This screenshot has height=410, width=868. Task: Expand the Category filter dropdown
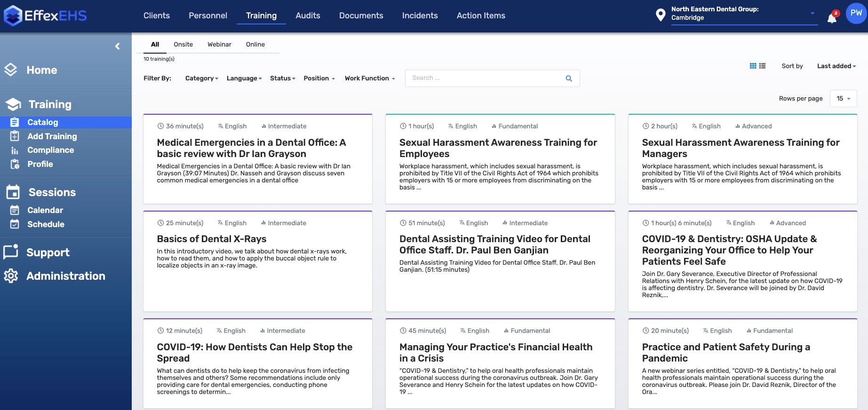pyautogui.click(x=201, y=79)
